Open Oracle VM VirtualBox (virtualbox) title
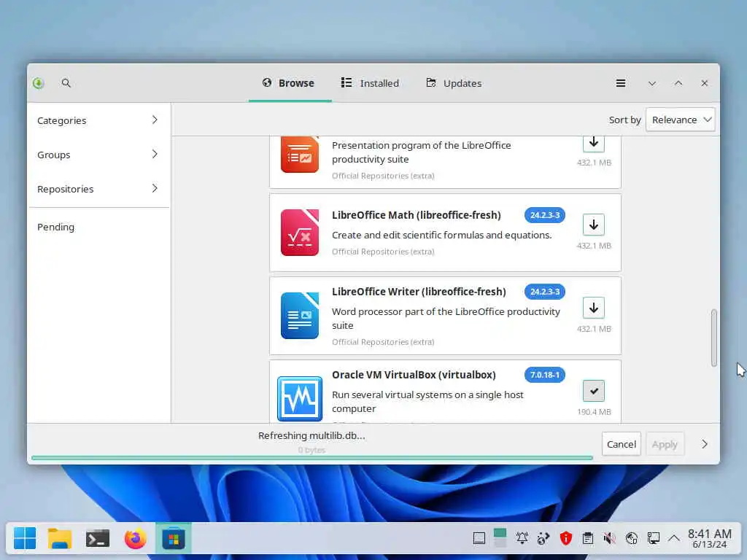The height and width of the screenshot is (560, 747). (x=414, y=375)
